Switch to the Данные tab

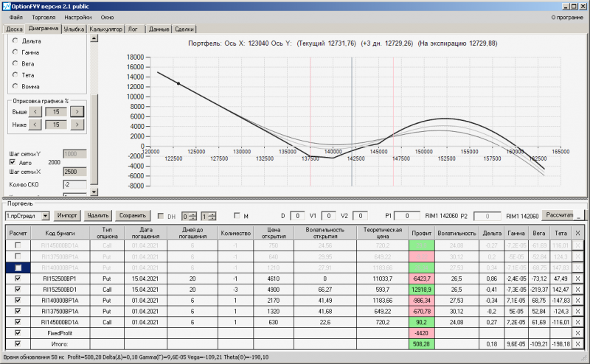point(159,29)
